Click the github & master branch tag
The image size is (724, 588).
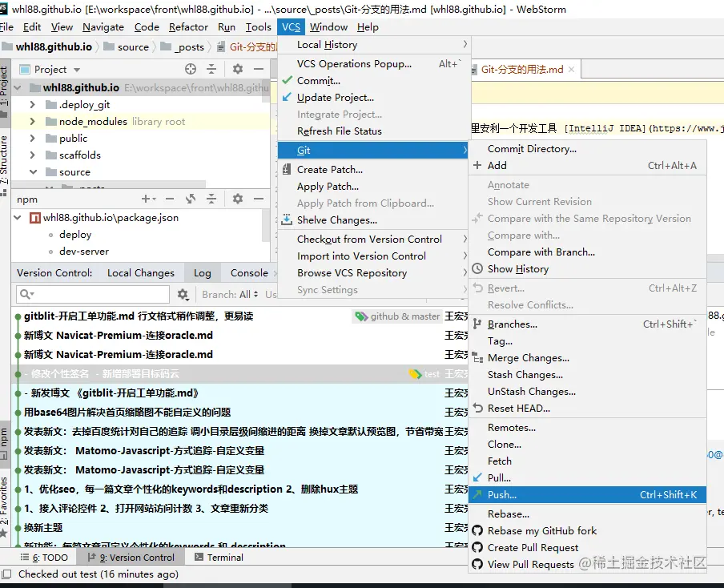tap(397, 316)
